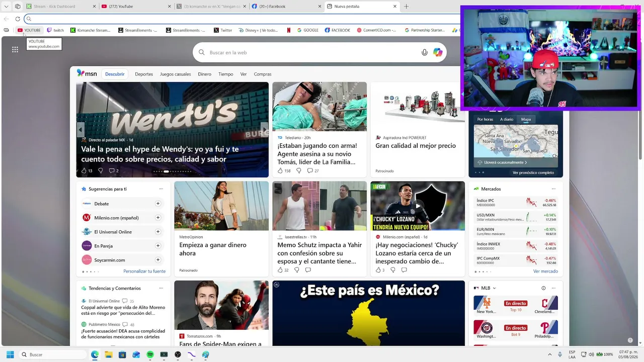Open the Twitch bookmark
The image size is (644, 362).
[x=55, y=30]
